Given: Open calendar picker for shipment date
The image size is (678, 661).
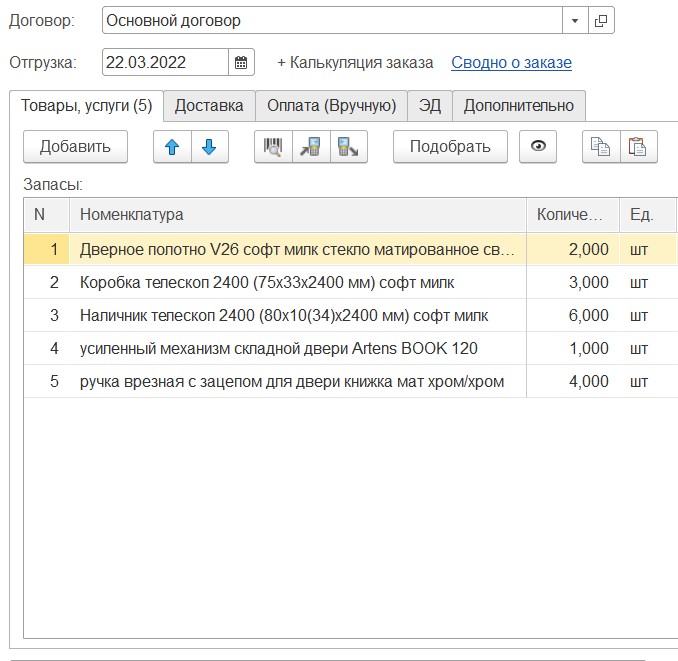Looking at the screenshot, I should 241,62.
